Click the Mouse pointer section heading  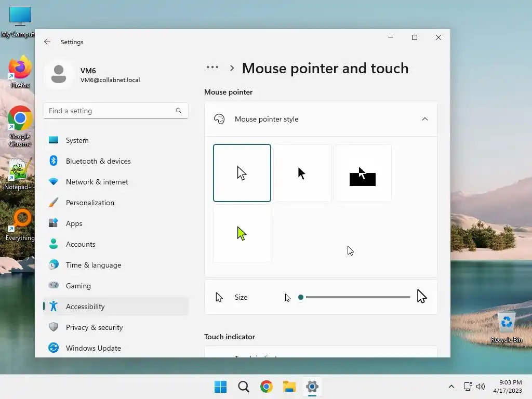tap(229, 92)
